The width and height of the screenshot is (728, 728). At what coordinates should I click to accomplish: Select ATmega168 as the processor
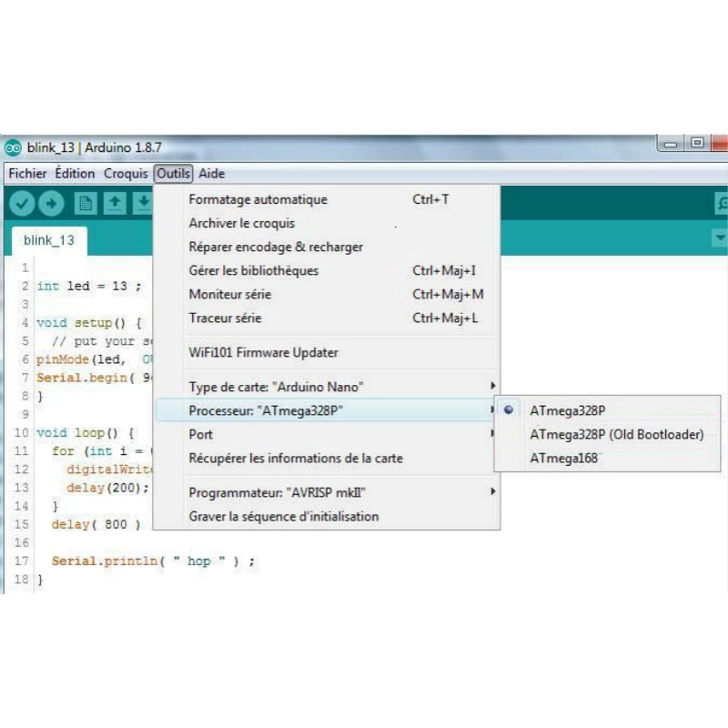pyautogui.click(x=563, y=459)
